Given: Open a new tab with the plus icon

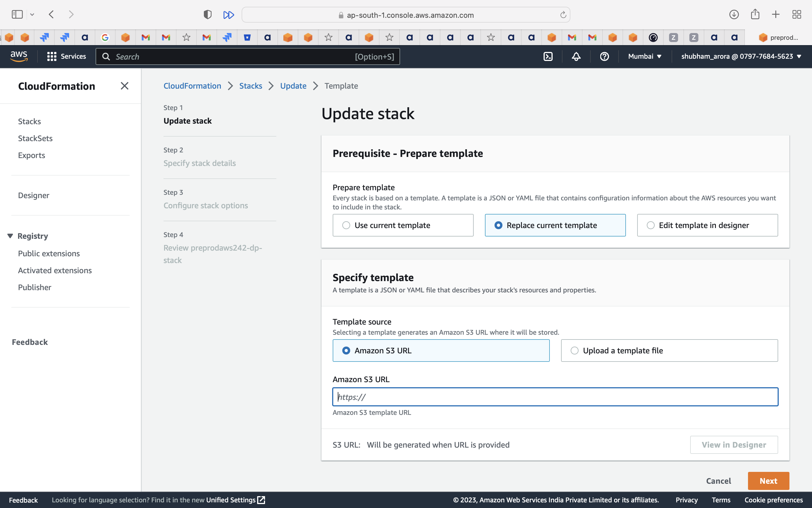Looking at the screenshot, I should click(776, 14).
